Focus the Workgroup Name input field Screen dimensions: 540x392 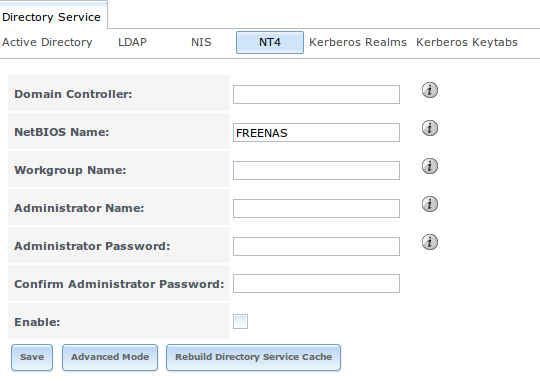pyautogui.click(x=316, y=170)
